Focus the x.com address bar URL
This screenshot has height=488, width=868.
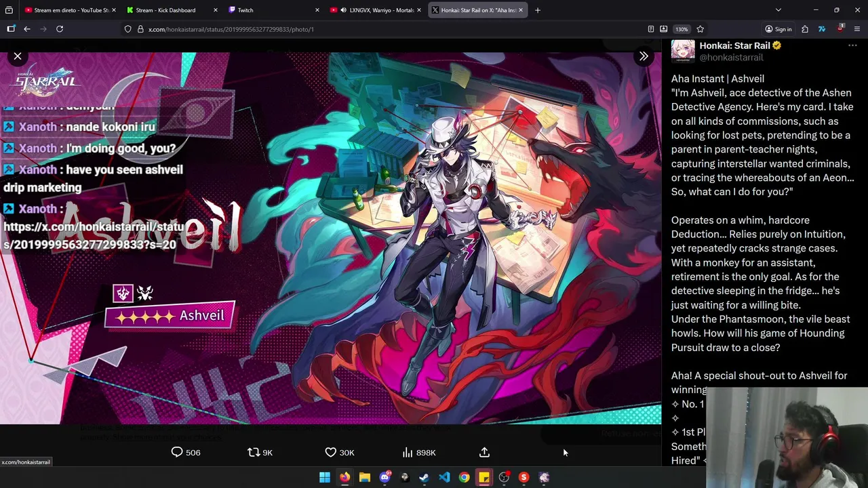point(231,29)
